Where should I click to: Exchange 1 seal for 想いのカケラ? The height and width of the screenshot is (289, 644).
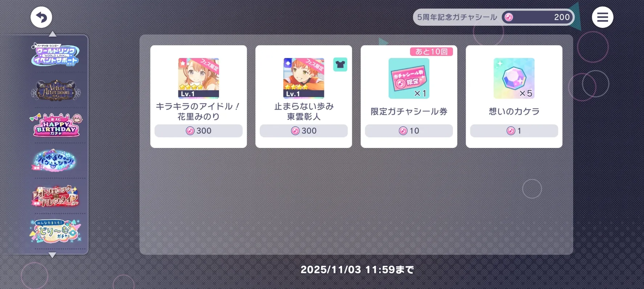tap(514, 131)
